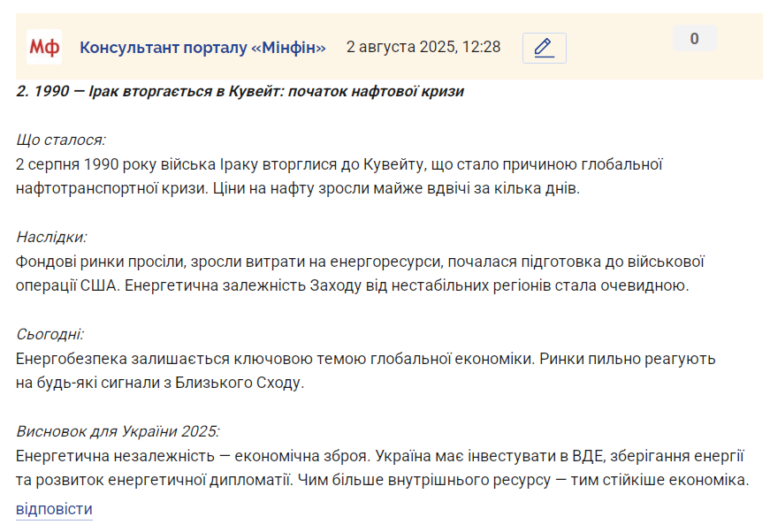
Task: Click the «Висновок для України 2025:» subheading
Action: pyautogui.click(x=118, y=431)
